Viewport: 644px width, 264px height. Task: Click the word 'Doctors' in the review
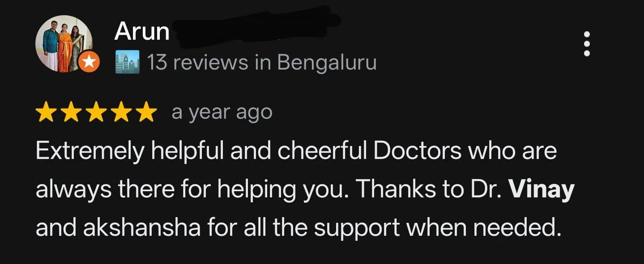coord(417,151)
